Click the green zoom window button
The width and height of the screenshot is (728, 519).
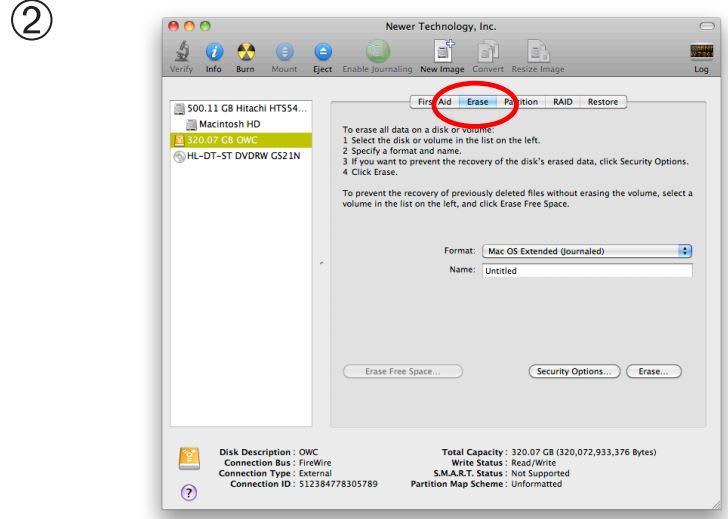(x=205, y=26)
